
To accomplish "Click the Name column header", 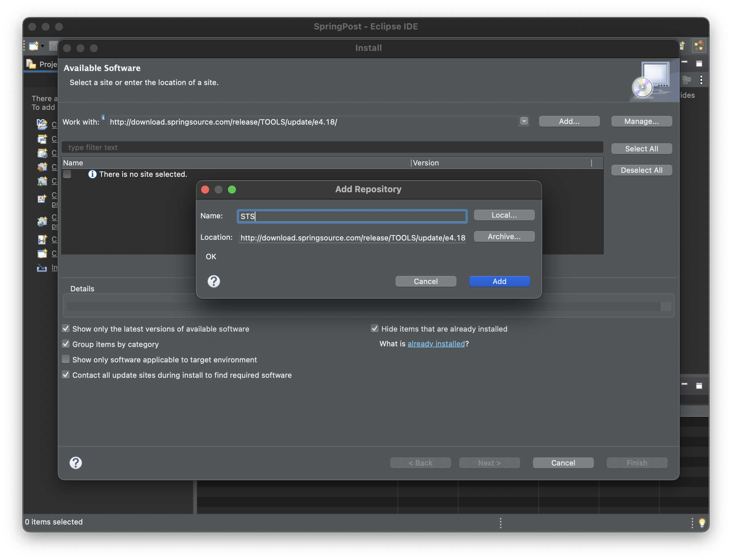I will click(x=73, y=163).
